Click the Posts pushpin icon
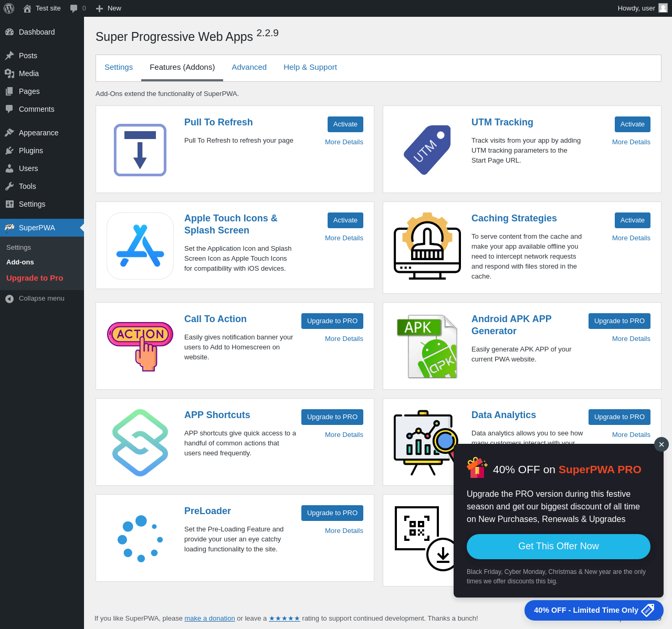This screenshot has height=629, width=672. [9, 56]
